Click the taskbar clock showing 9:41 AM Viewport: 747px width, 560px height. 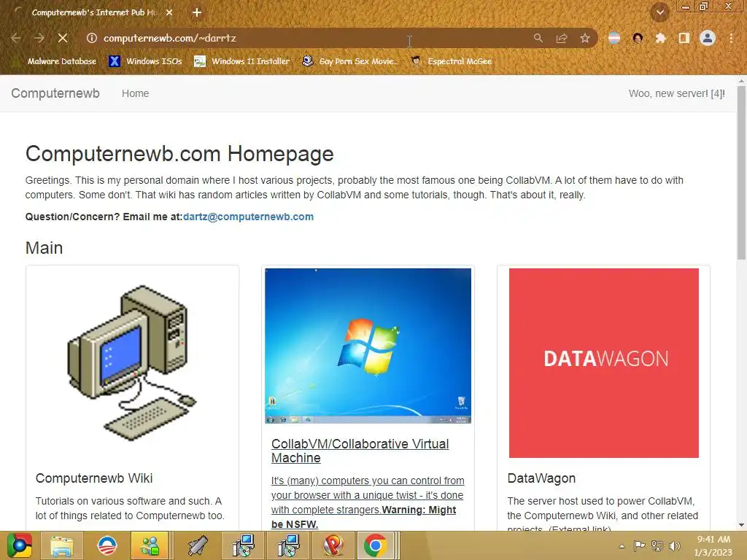coord(713,545)
